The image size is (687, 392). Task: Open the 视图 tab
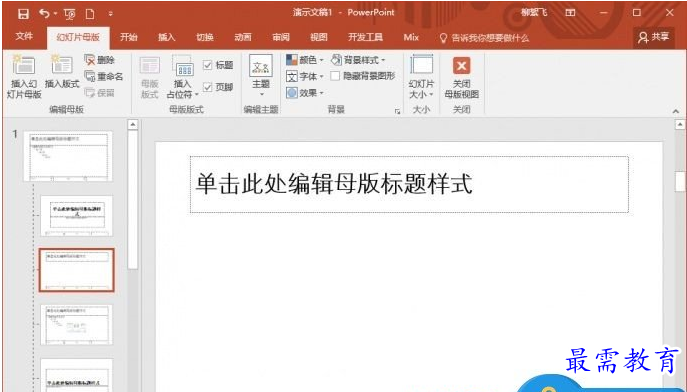coord(319,38)
